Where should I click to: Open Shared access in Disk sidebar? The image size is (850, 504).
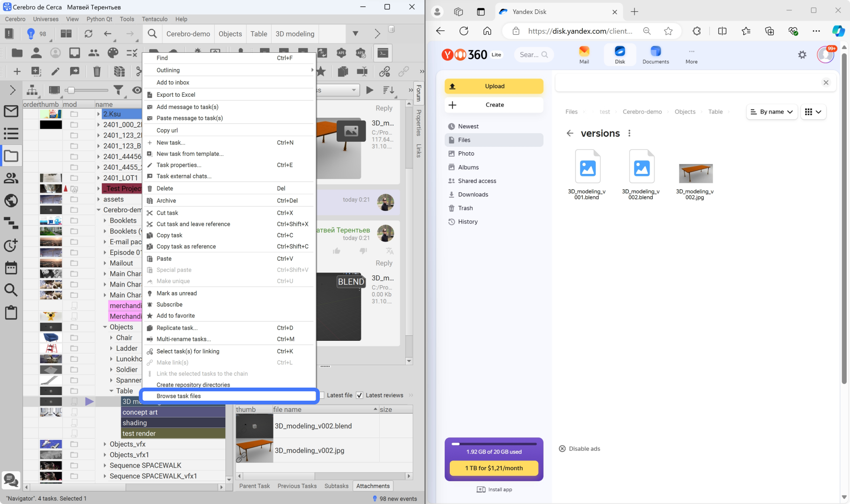[477, 181]
